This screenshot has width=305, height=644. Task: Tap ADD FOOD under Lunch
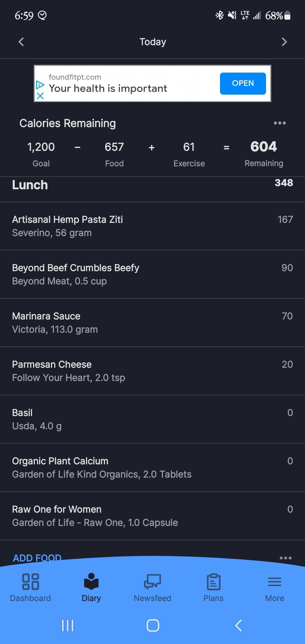click(37, 558)
